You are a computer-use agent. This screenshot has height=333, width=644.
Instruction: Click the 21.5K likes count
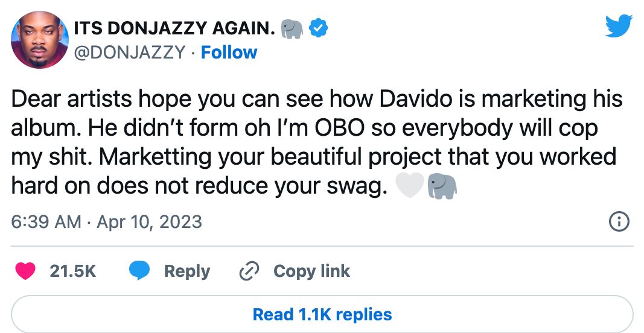click(x=72, y=271)
